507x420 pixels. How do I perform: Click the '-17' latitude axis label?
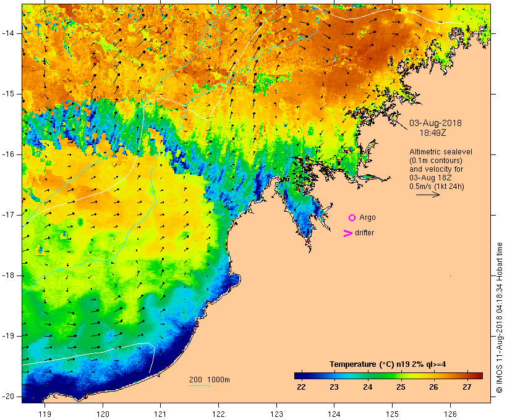point(7,215)
